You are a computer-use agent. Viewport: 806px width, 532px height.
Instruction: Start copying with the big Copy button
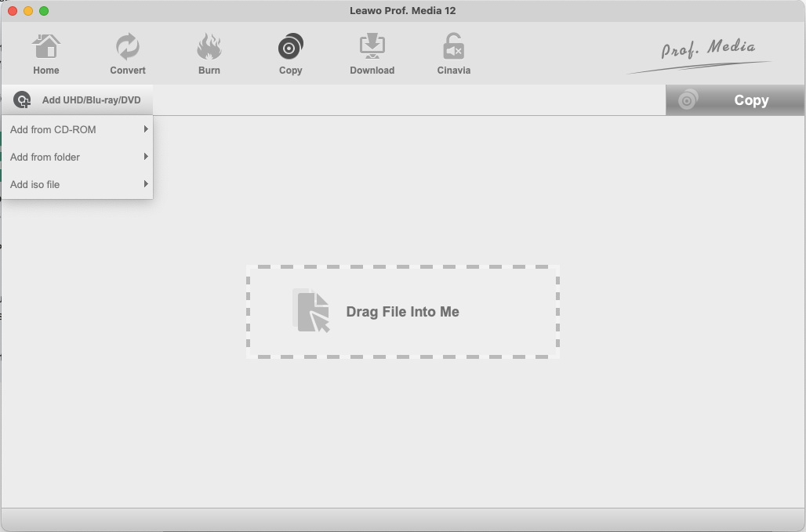point(735,100)
